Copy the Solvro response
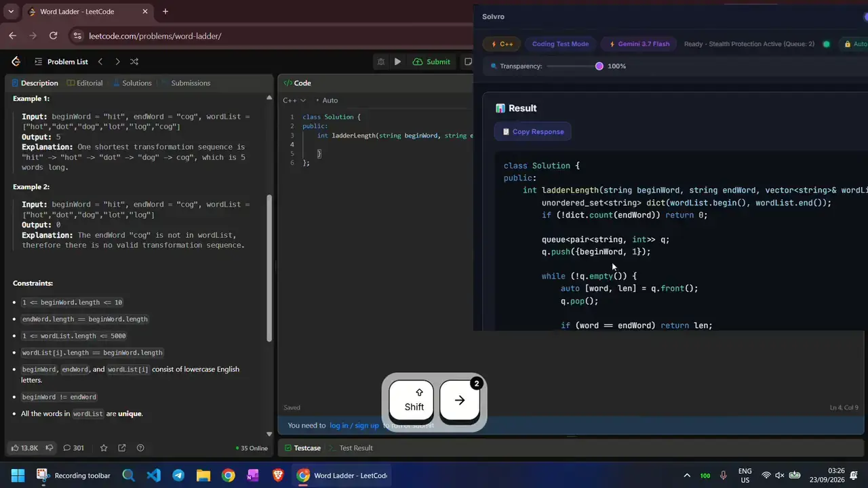Viewport: 868px width, 488px height. 533,131
